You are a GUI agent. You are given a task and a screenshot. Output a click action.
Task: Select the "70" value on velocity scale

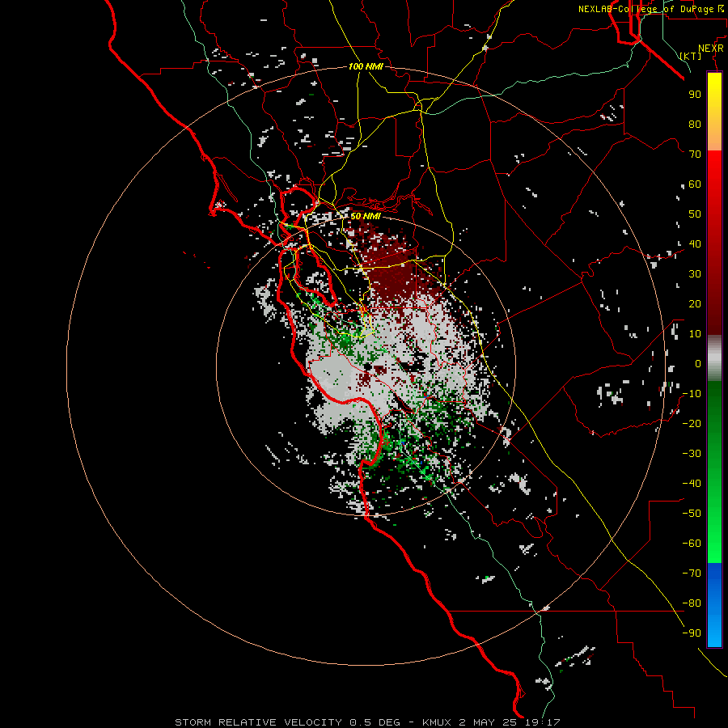(695, 154)
